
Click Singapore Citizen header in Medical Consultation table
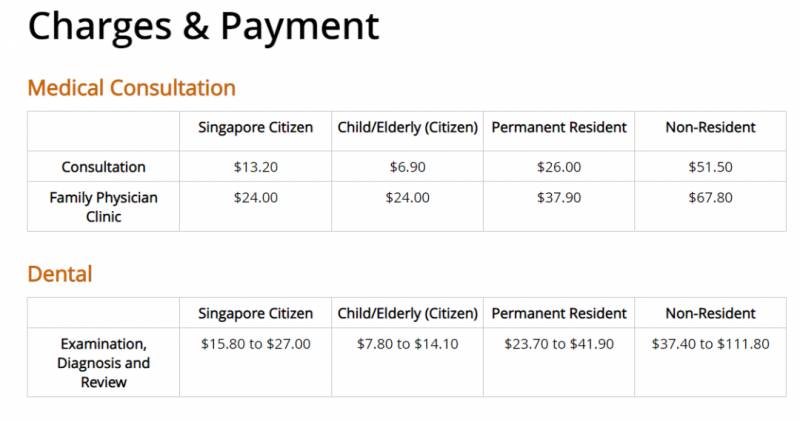click(255, 127)
